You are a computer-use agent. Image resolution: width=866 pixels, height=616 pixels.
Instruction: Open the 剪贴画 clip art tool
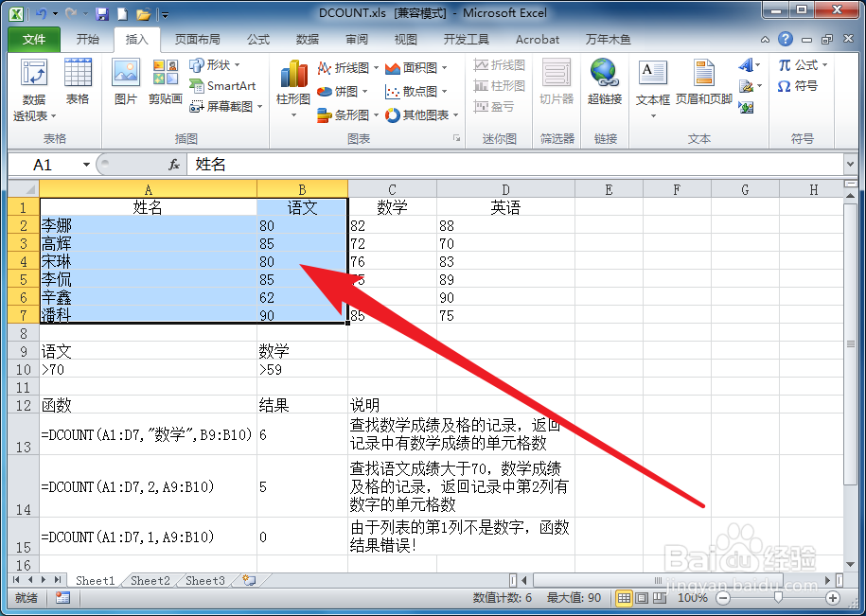[x=165, y=81]
